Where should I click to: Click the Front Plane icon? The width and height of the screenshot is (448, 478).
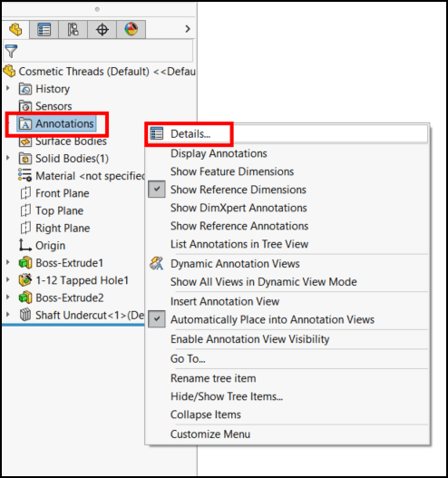pos(25,193)
